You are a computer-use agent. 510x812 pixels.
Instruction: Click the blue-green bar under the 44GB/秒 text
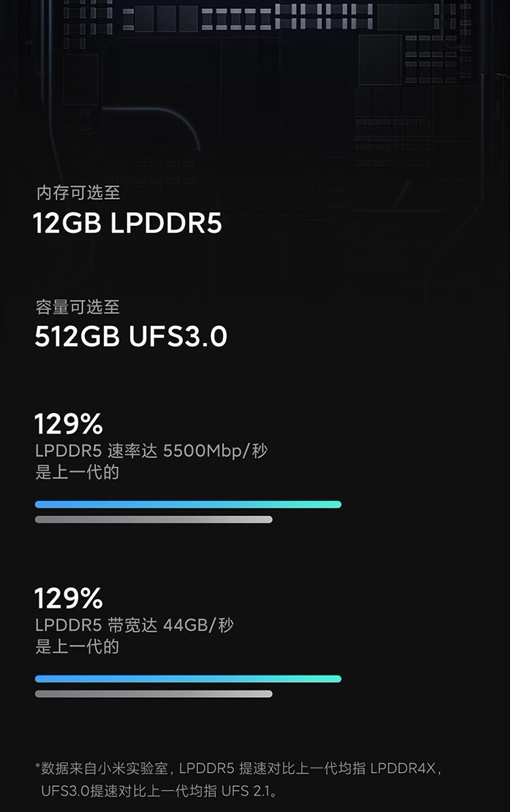[188, 679]
